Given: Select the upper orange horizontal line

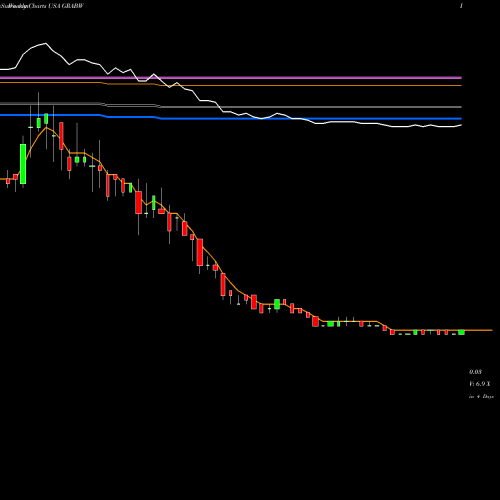Looking at the screenshot, I should 231,85.
